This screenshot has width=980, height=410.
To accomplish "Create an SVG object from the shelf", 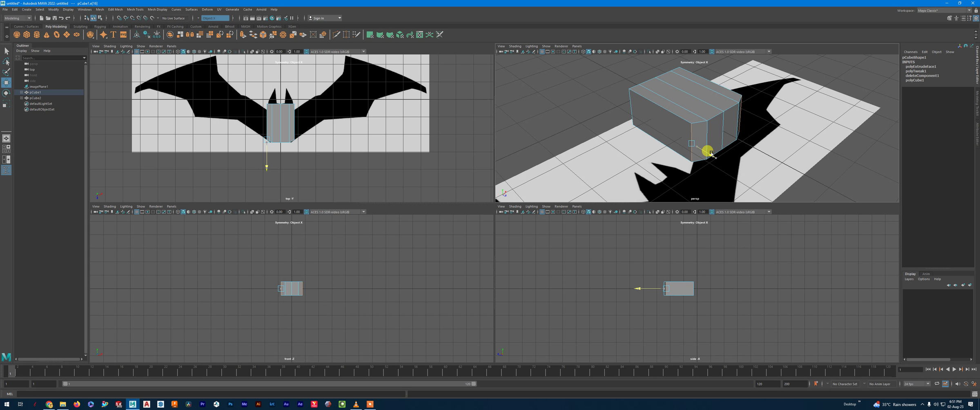I will 123,35.
